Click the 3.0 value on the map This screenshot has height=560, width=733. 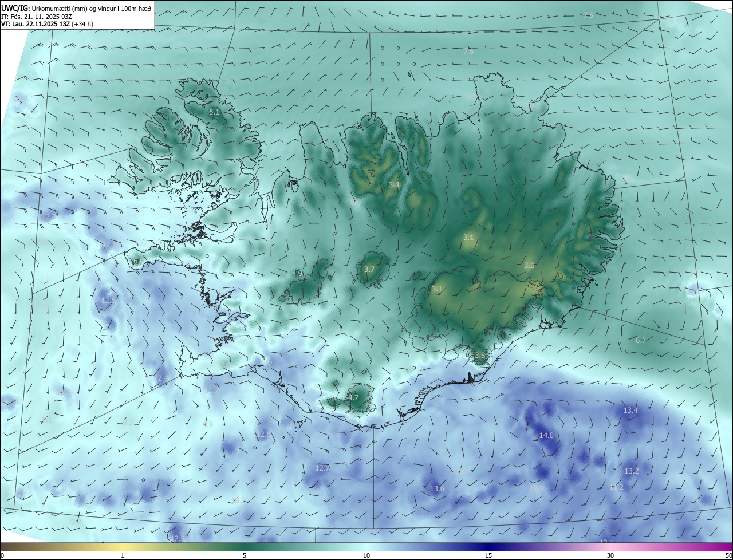(529, 265)
